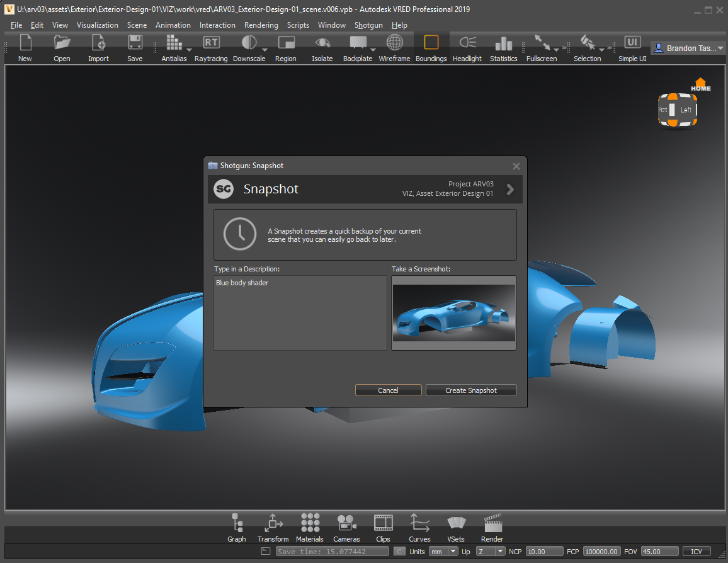Edit the snapshot description text field
The width and height of the screenshot is (728, 563).
[x=300, y=313]
